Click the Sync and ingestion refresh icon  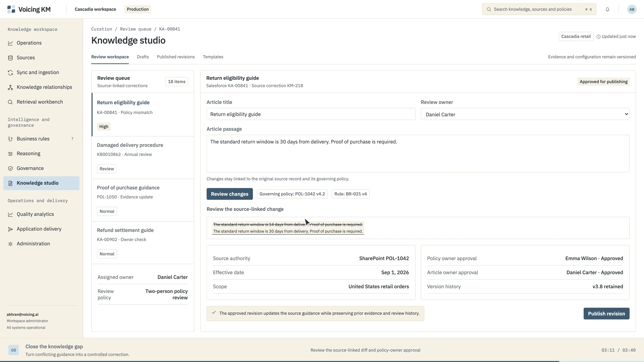[10, 73]
